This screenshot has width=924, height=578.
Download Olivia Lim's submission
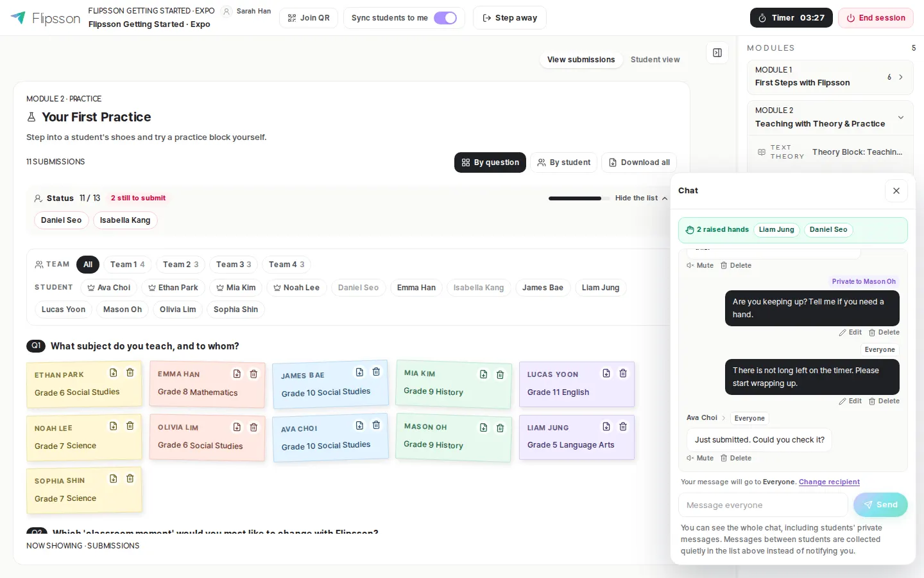[237, 427]
